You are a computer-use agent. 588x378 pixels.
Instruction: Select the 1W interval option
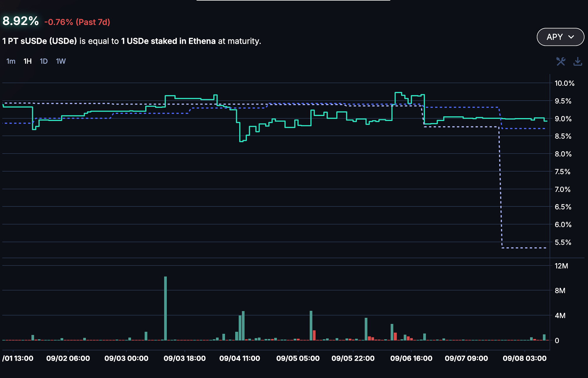click(x=61, y=61)
